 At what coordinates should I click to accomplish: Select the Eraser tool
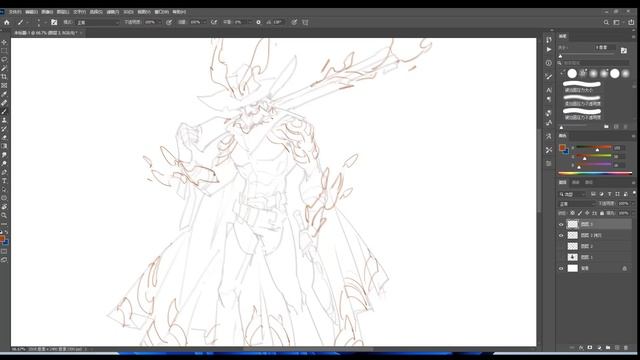click(x=4, y=138)
